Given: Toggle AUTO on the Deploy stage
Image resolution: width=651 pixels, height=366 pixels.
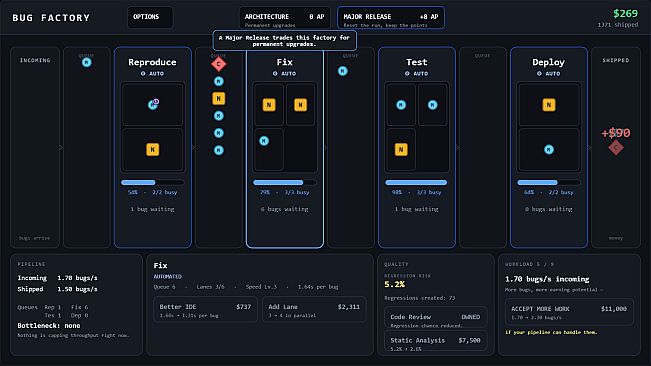Looking at the screenshot, I should 548,73.
